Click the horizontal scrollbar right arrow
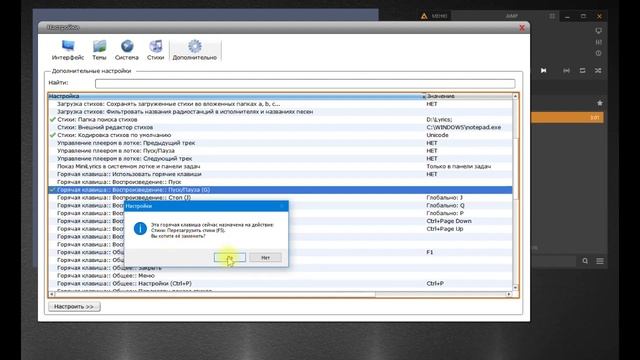640x360 pixels. [x=509, y=294]
